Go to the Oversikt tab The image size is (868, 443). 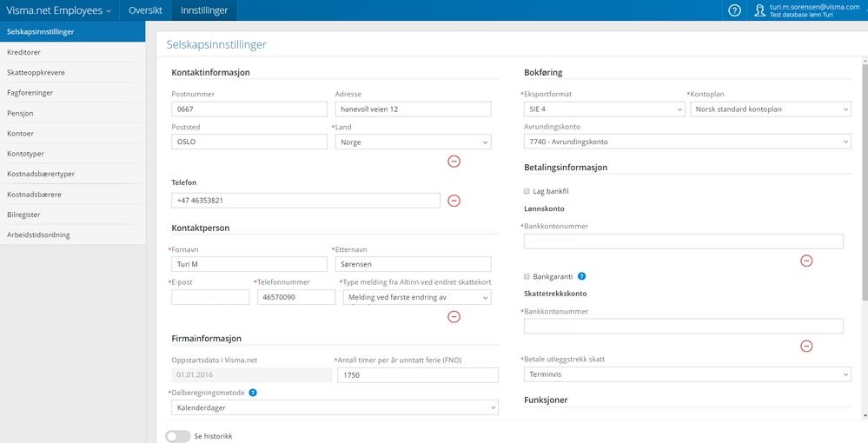click(x=146, y=10)
